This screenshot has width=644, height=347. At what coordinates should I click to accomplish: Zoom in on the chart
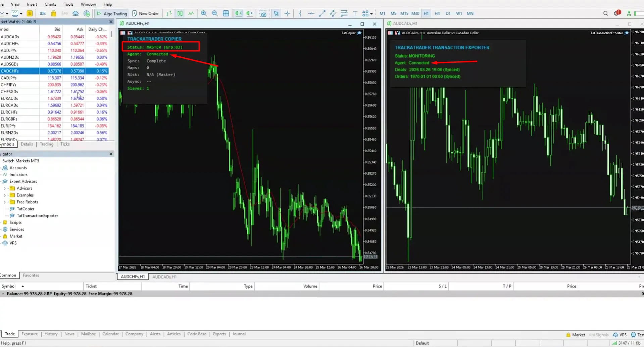pyautogui.click(x=204, y=13)
